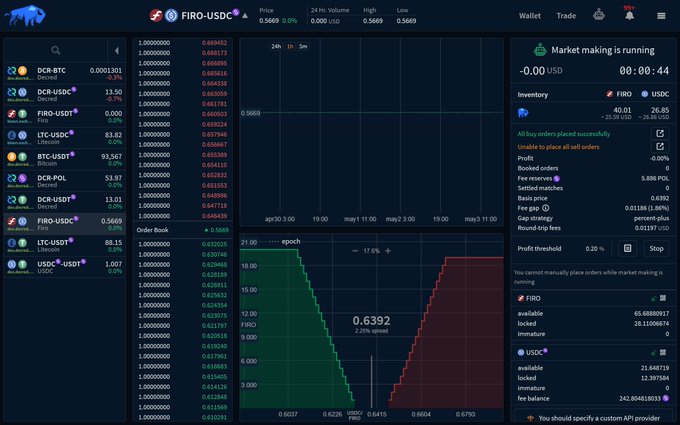The height and width of the screenshot is (425, 680).
Task: Click the USDC wallet grid icon
Action: click(663, 352)
